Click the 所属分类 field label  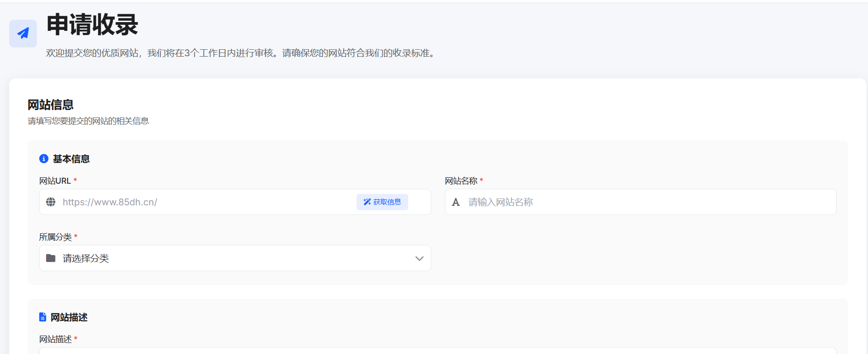(55, 237)
